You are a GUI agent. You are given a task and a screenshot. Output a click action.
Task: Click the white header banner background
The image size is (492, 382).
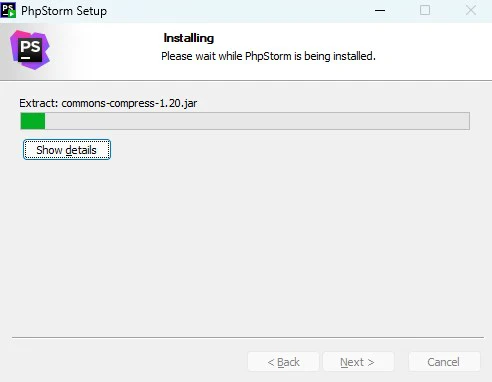point(433,50)
